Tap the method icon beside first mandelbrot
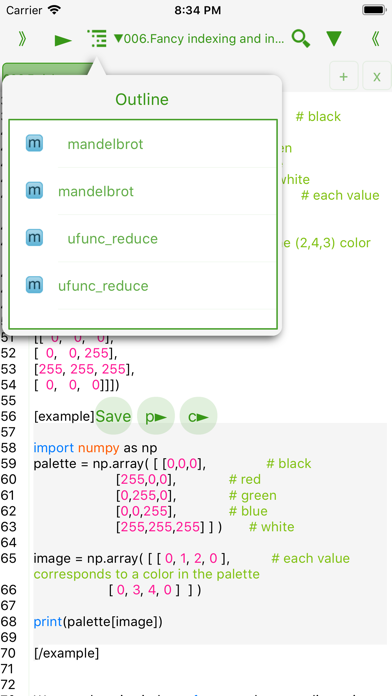This screenshot has width=392, height=696. click(34, 143)
